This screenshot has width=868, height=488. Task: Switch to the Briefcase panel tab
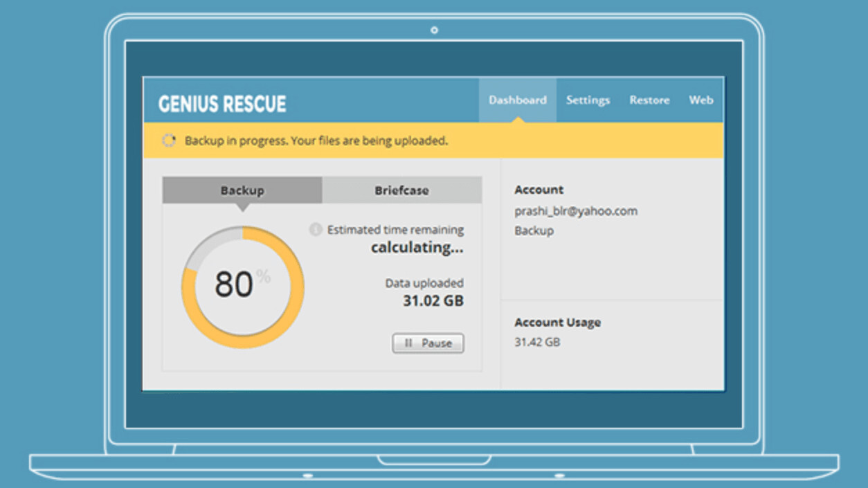[401, 190]
